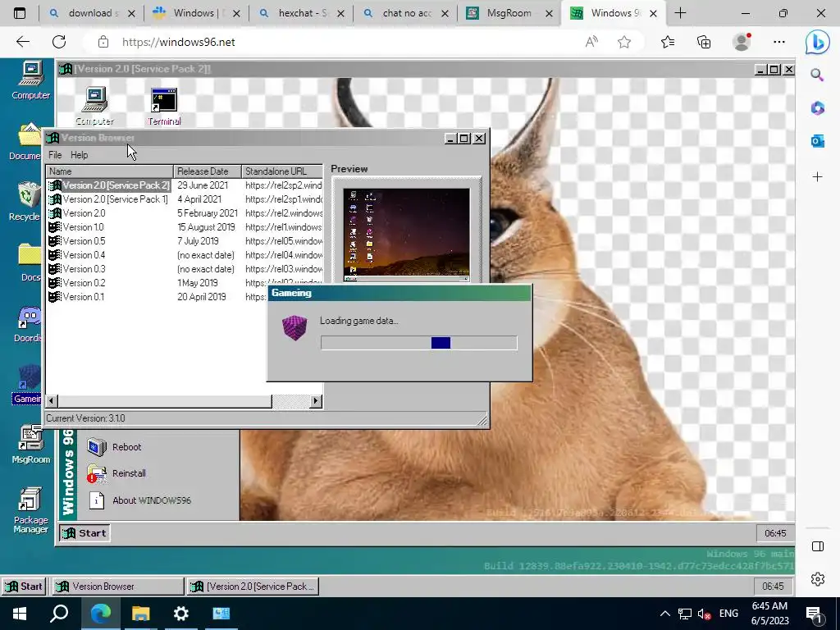Open Edge sidebar settings gear
The width and height of the screenshot is (840, 630).
817,579
